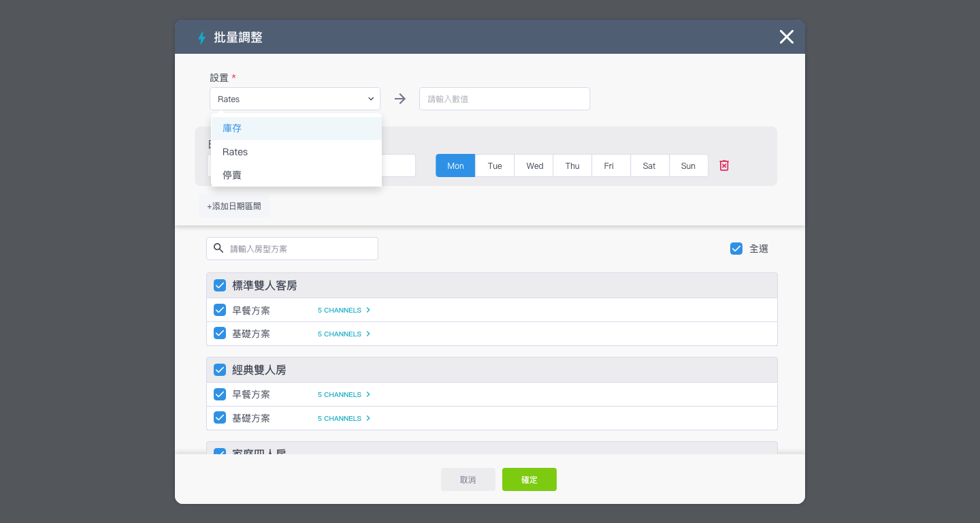Uncheck the 標準雙人客房 room checkbox
980x523 pixels.
pyautogui.click(x=220, y=285)
